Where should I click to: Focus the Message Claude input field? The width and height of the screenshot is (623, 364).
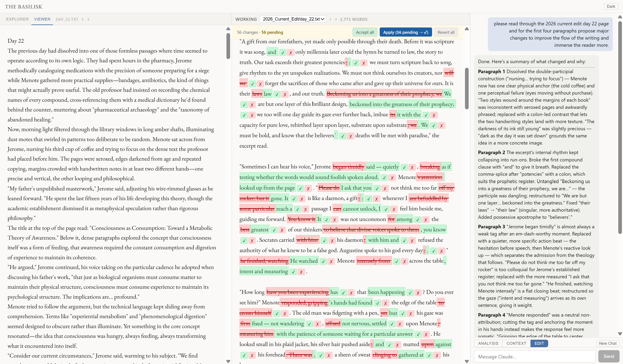point(535,356)
